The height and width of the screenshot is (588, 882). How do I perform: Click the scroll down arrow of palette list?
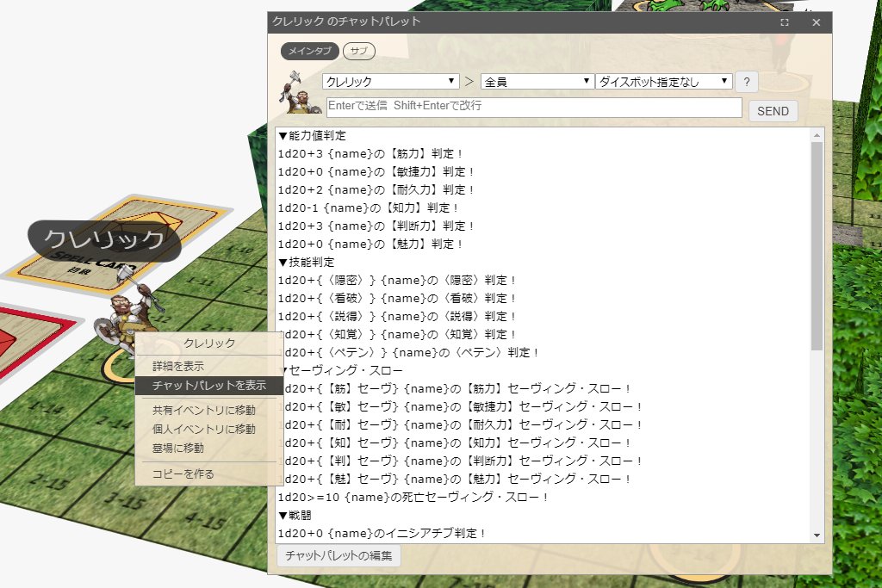(x=817, y=535)
